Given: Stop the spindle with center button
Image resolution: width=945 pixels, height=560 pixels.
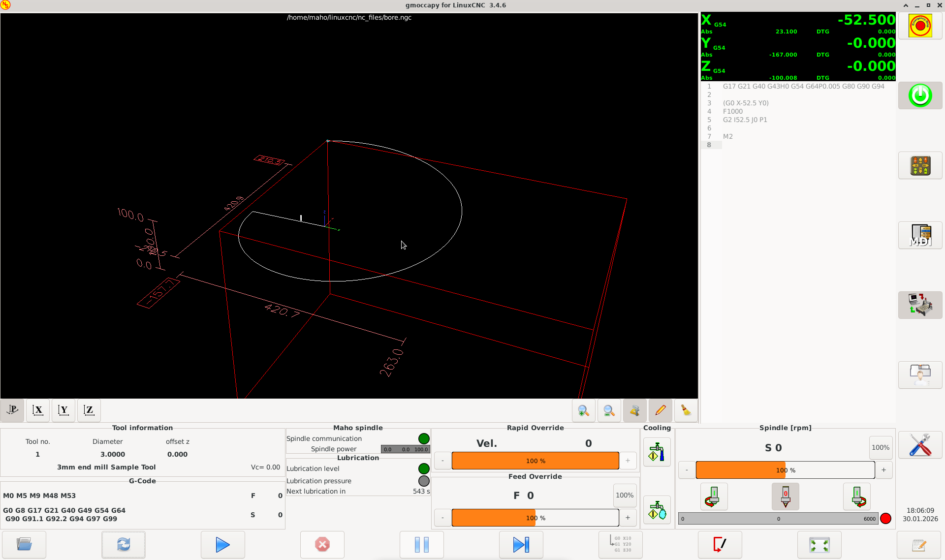Looking at the screenshot, I should 785,496.
